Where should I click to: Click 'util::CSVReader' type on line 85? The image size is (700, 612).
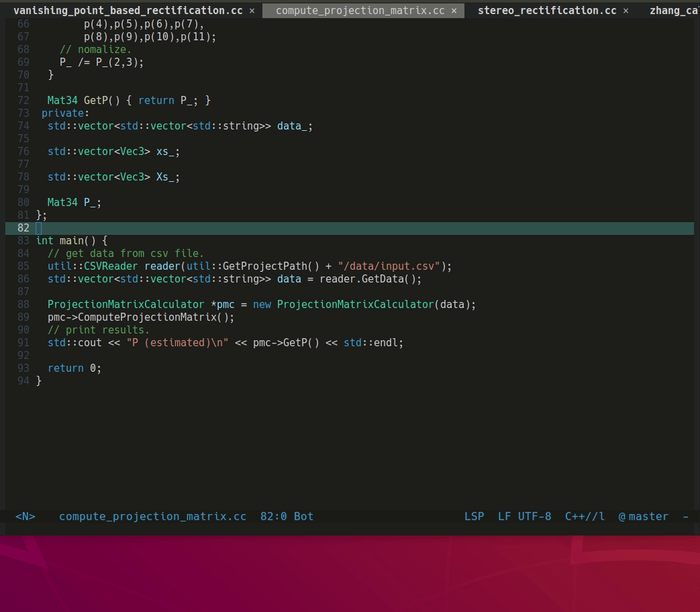tap(93, 266)
